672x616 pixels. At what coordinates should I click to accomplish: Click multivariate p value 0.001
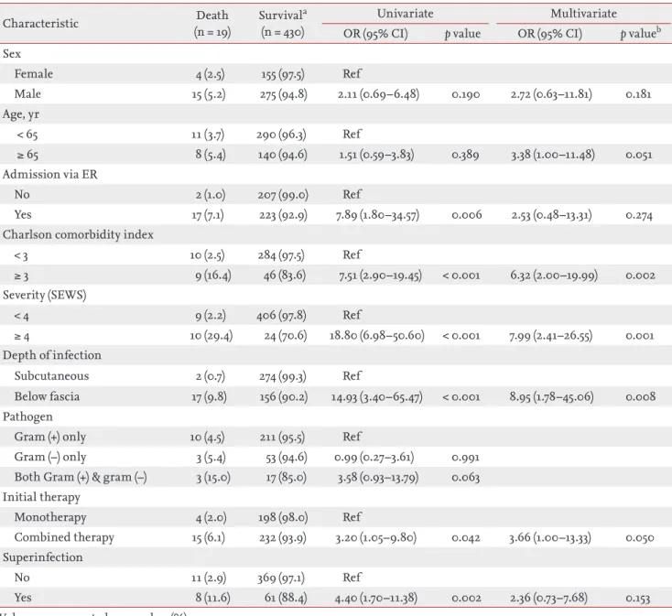[640, 336]
